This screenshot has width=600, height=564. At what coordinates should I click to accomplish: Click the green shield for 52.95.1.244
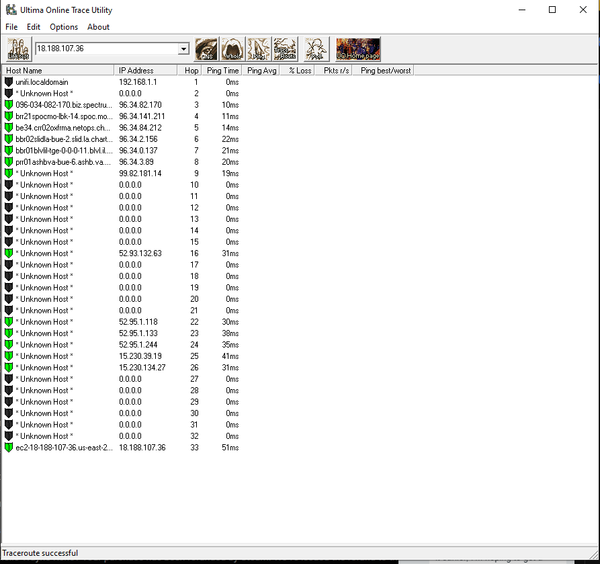point(9,345)
